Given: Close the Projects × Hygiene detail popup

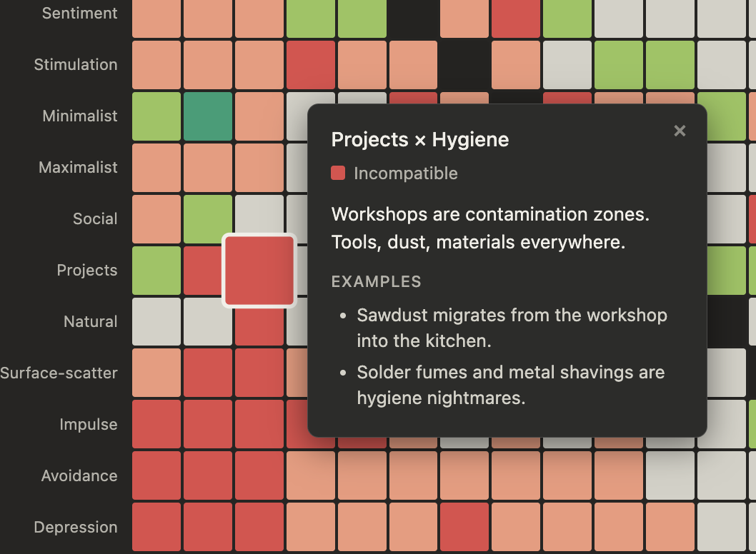Looking at the screenshot, I should click(680, 131).
